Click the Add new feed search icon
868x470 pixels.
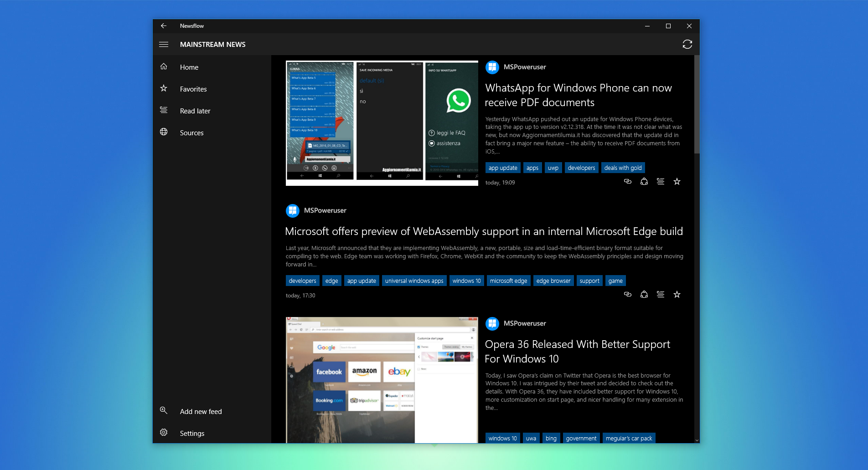click(x=164, y=411)
